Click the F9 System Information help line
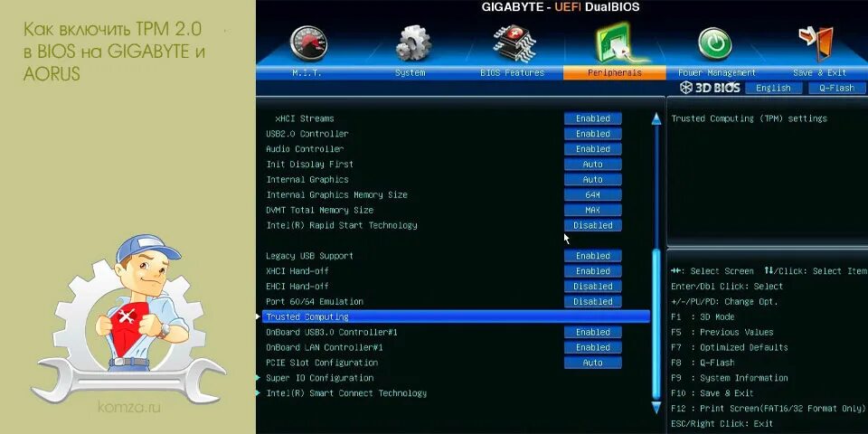The width and height of the screenshot is (868, 434). (x=729, y=378)
